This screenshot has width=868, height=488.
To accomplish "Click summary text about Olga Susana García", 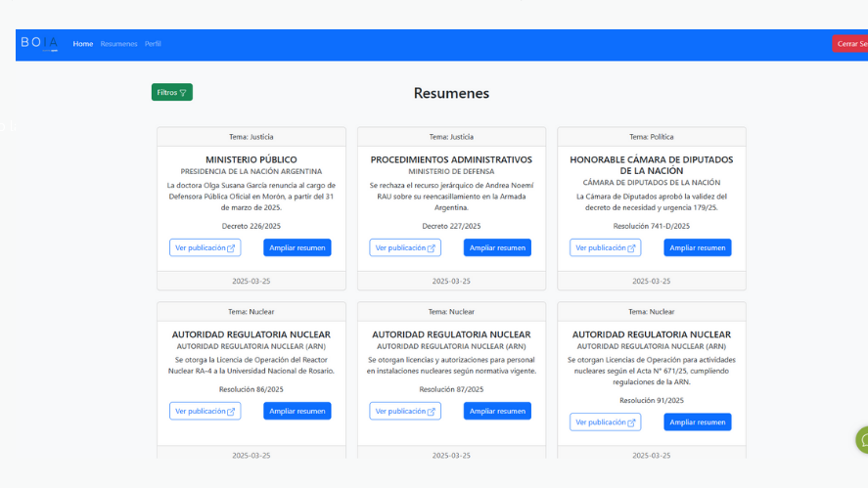I will point(251,197).
